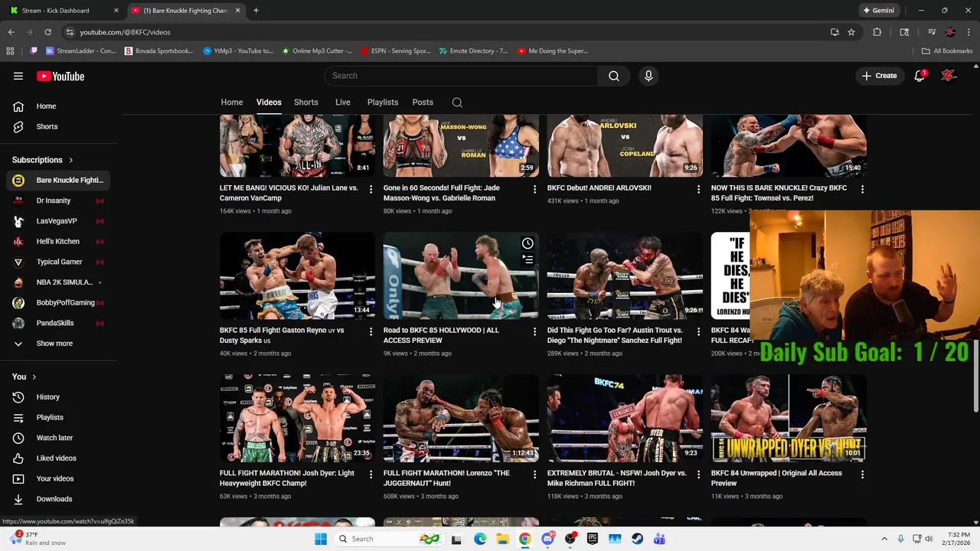The image size is (980, 551).
Task: Open options for Dyer vs. Richman video
Action: pyautogui.click(x=698, y=474)
